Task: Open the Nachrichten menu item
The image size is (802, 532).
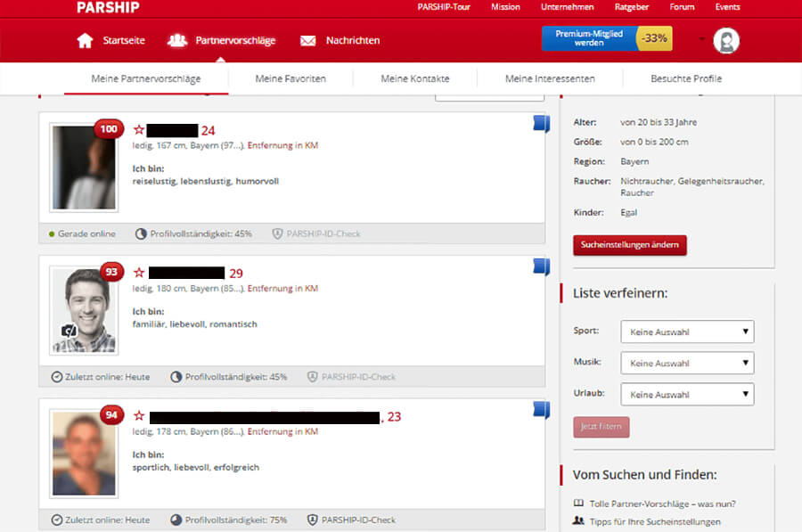Action: [353, 40]
